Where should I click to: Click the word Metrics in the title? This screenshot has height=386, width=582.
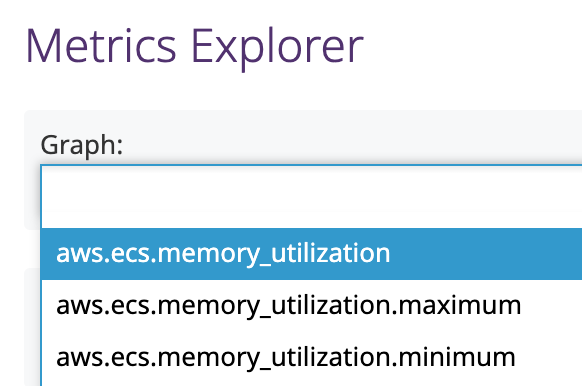pos(101,46)
